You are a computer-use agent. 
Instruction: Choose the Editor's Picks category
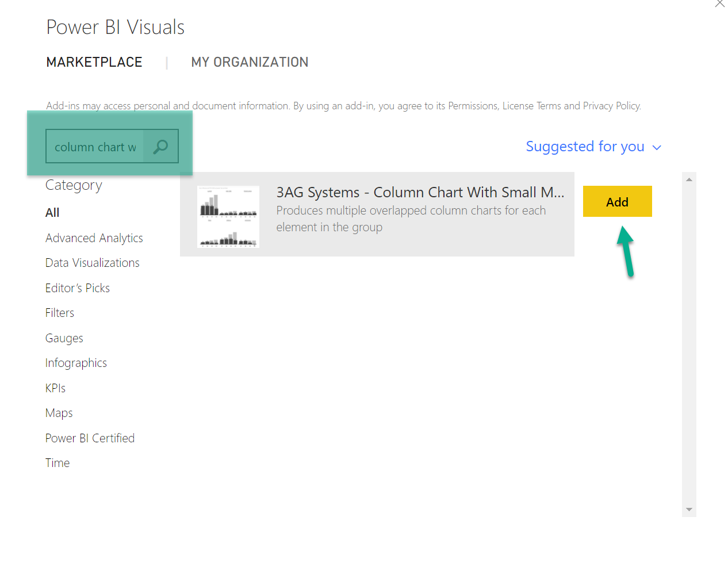click(78, 288)
